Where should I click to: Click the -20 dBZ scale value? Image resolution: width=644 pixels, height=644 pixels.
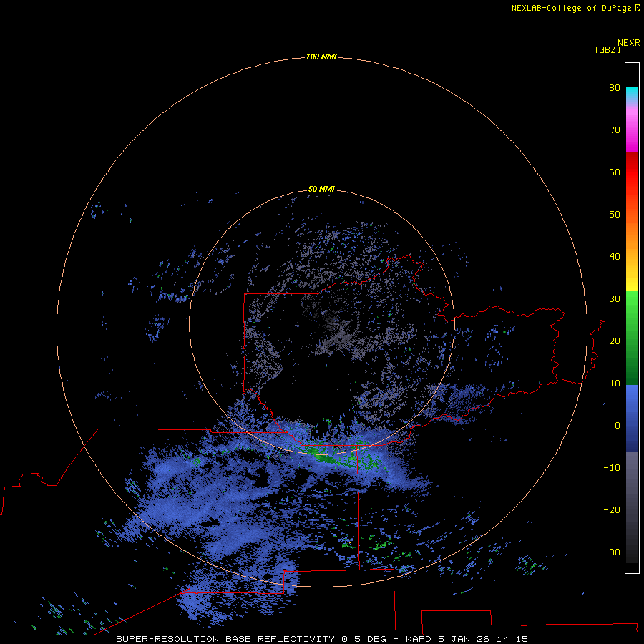[x=612, y=510]
